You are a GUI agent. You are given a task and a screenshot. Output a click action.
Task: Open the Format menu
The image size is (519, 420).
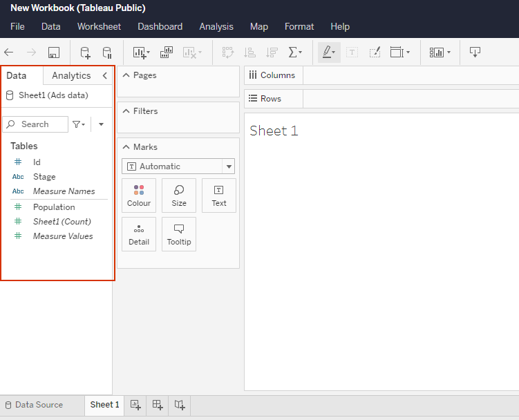click(299, 26)
